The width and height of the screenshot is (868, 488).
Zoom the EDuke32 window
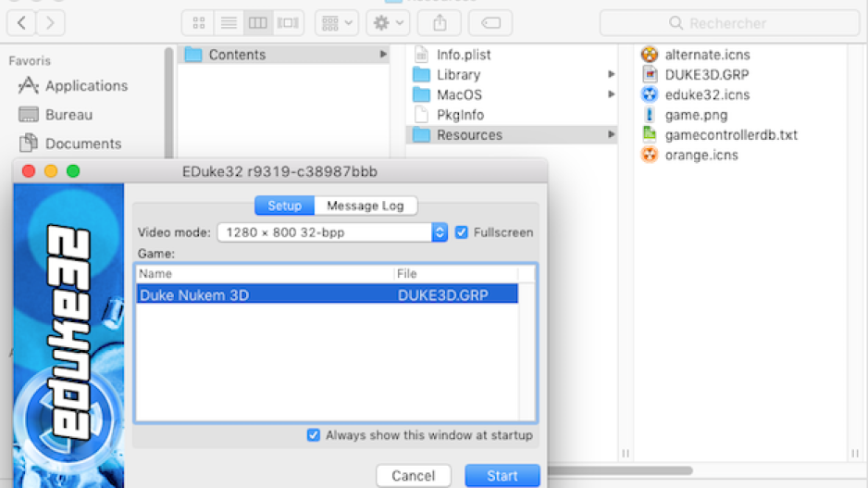tap(73, 171)
